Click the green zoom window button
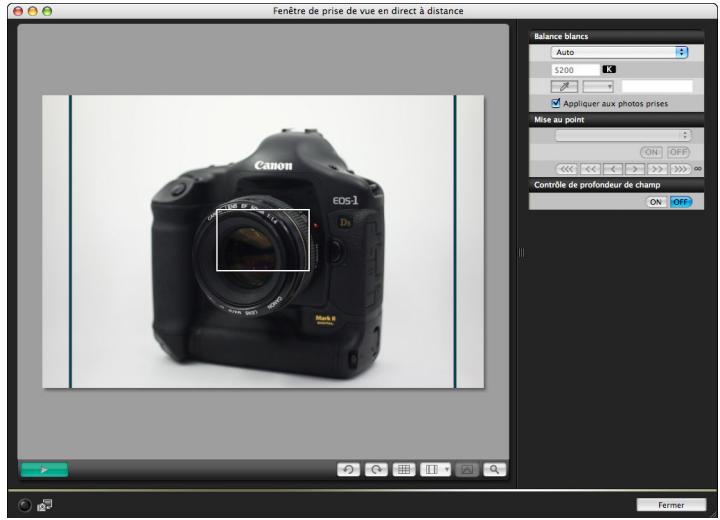The height and width of the screenshot is (520, 720). (47, 11)
